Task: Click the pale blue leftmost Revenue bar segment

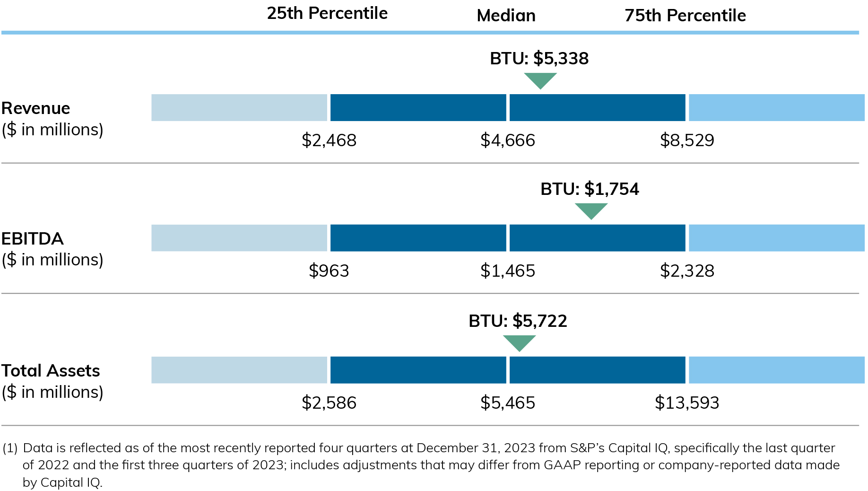Action: pos(239,107)
